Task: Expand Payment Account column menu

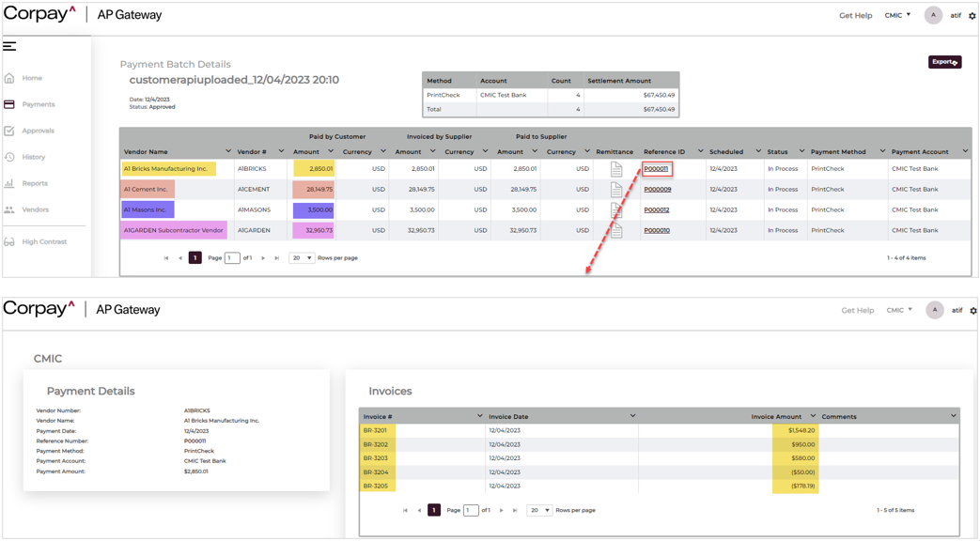Action: 965,151
